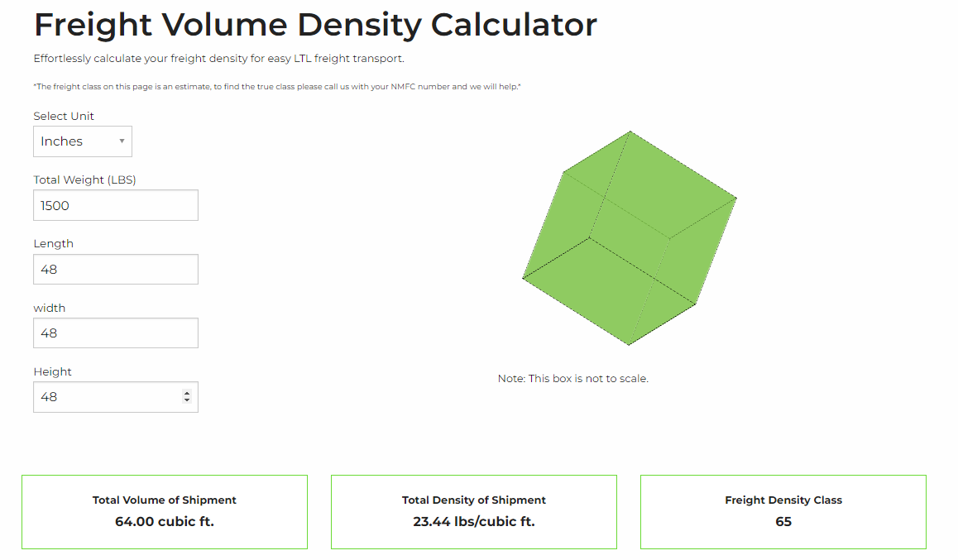958x560 pixels.
Task: Click the 64.00 cubic ft. volume value
Action: (165, 522)
